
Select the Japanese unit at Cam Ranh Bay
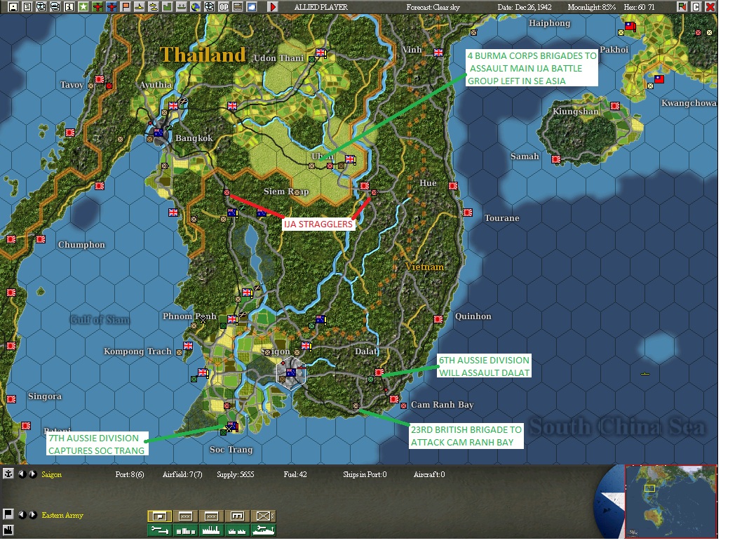(394, 399)
